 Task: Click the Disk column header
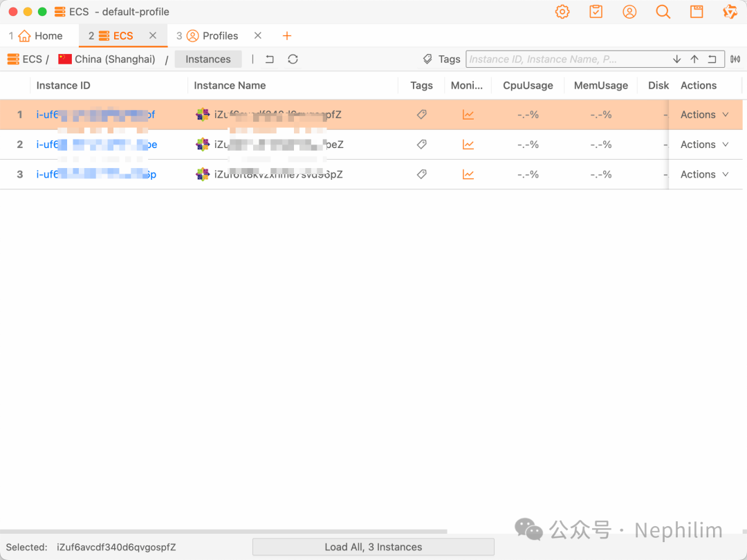(x=658, y=85)
